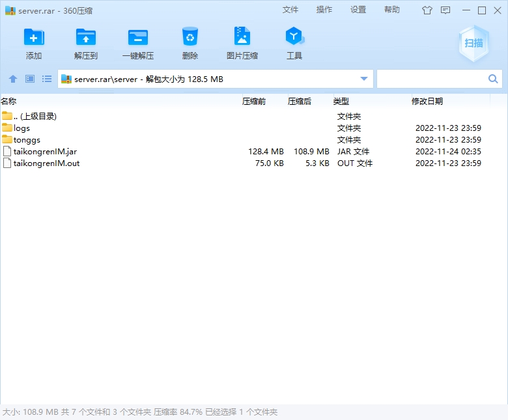Click the 一键解压 one-click extract icon
Viewport: 508px width, 420px height.
point(138,37)
